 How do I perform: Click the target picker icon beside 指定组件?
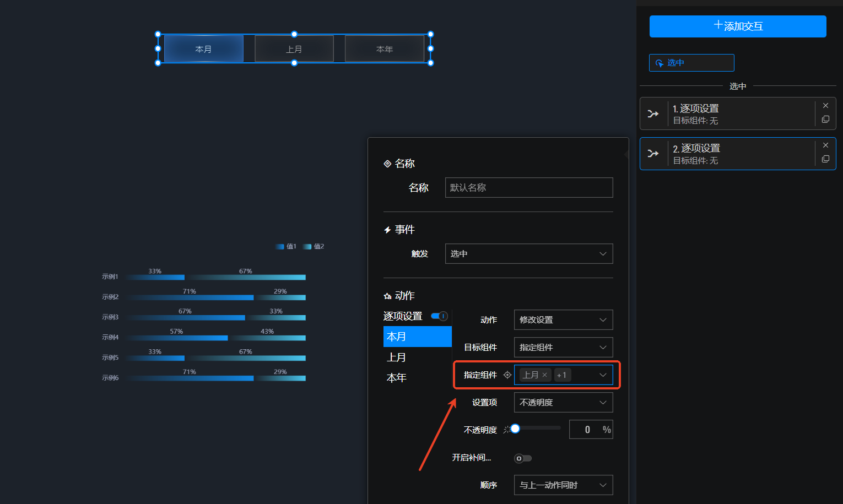tap(507, 375)
